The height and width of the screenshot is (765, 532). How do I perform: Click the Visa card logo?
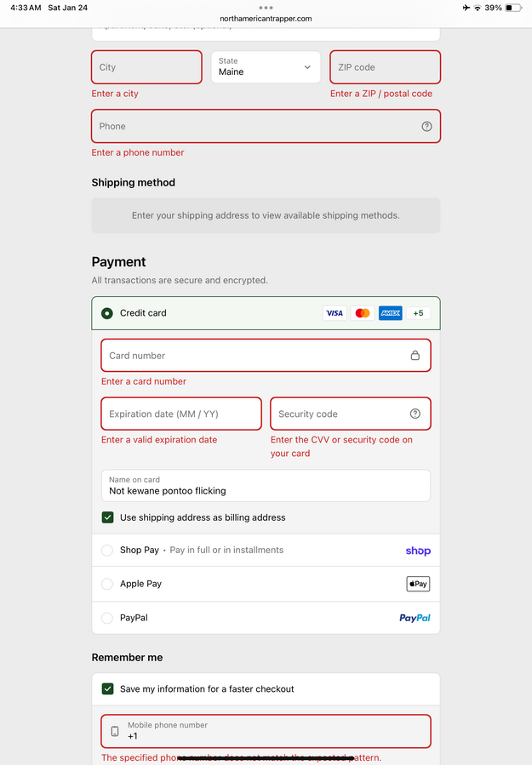point(335,313)
